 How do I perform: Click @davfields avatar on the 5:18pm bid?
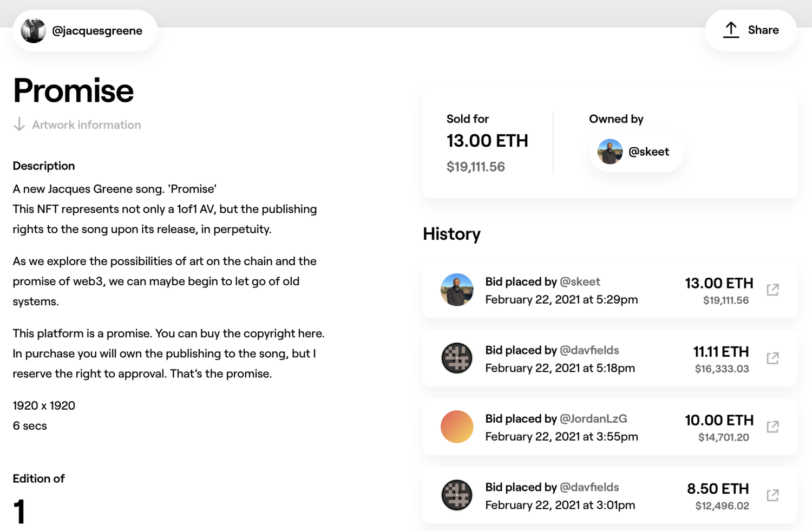click(457, 358)
